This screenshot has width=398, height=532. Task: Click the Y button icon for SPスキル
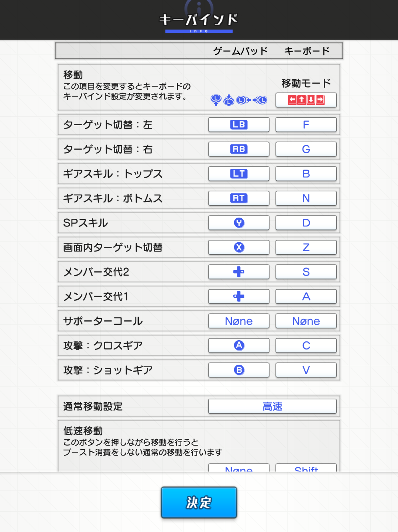pyautogui.click(x=239, y=223)
